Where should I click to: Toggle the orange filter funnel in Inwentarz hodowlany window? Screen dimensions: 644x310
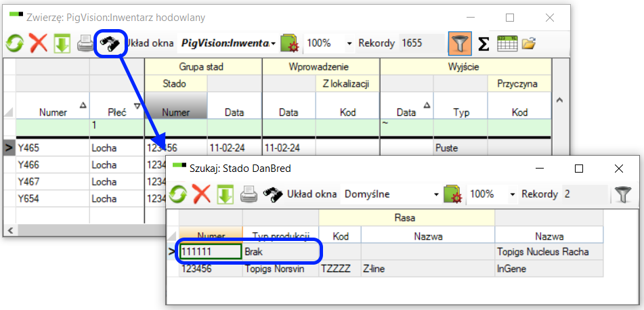(460, 43)
